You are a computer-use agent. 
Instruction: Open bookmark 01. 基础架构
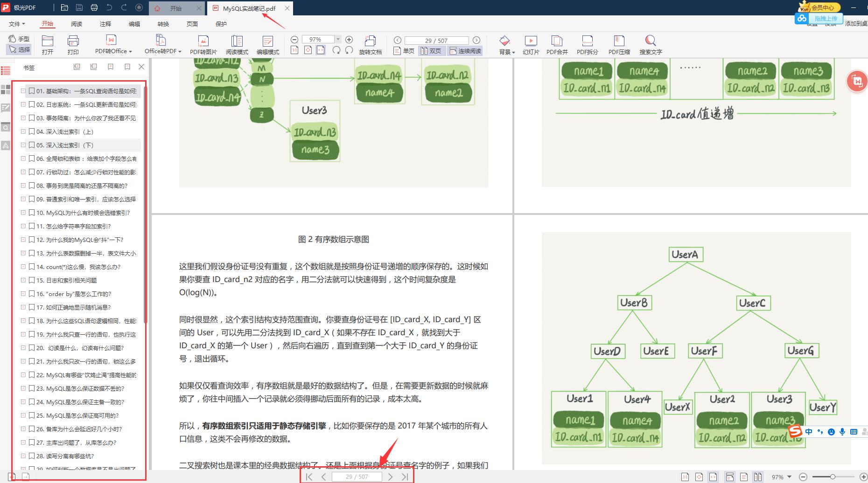(x=83, y=91)
